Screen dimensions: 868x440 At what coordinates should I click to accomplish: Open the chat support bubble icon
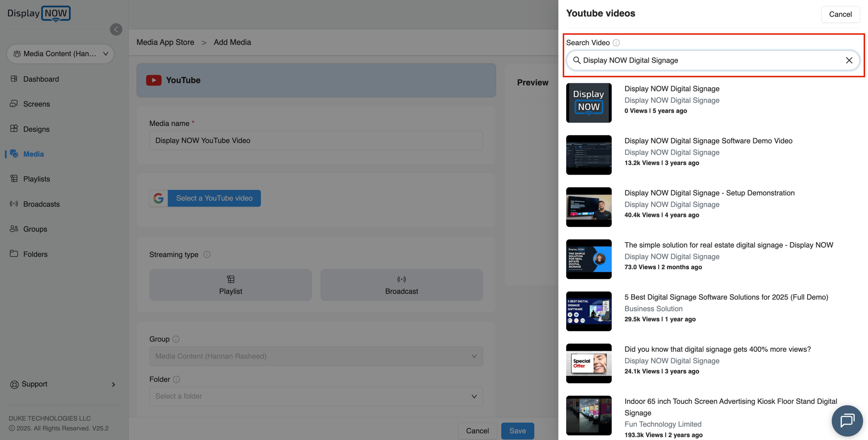pos(847,421)
